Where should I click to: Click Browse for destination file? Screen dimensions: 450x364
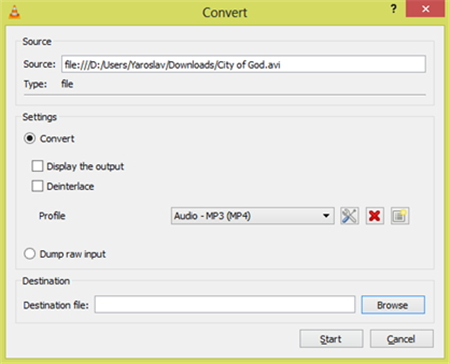tap(393, 305)
